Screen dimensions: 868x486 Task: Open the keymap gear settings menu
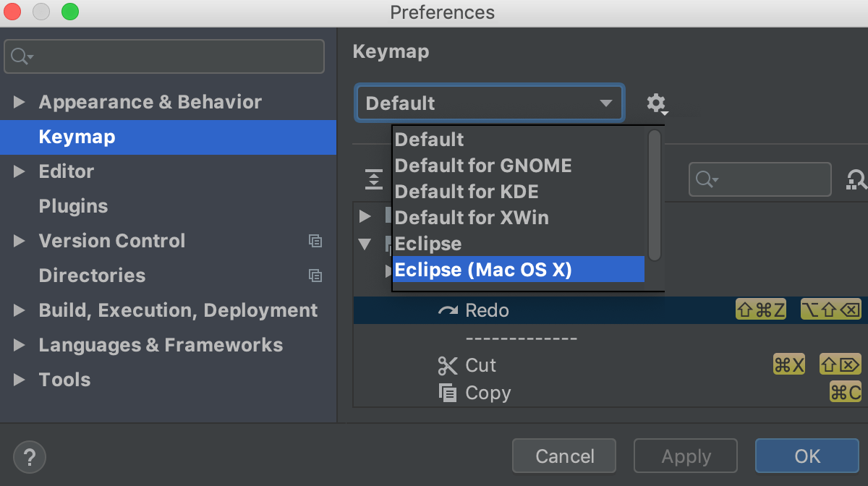(x=657, y=103)
